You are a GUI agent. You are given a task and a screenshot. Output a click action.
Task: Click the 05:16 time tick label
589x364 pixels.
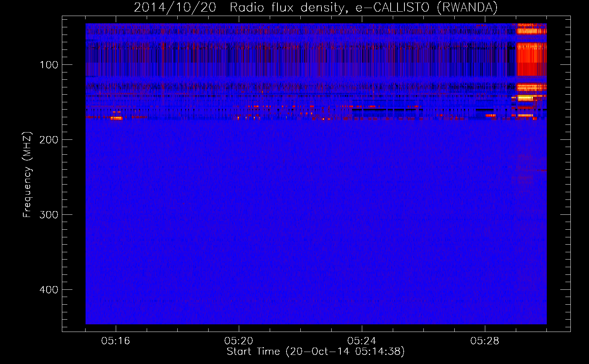(x=116, y=341)
